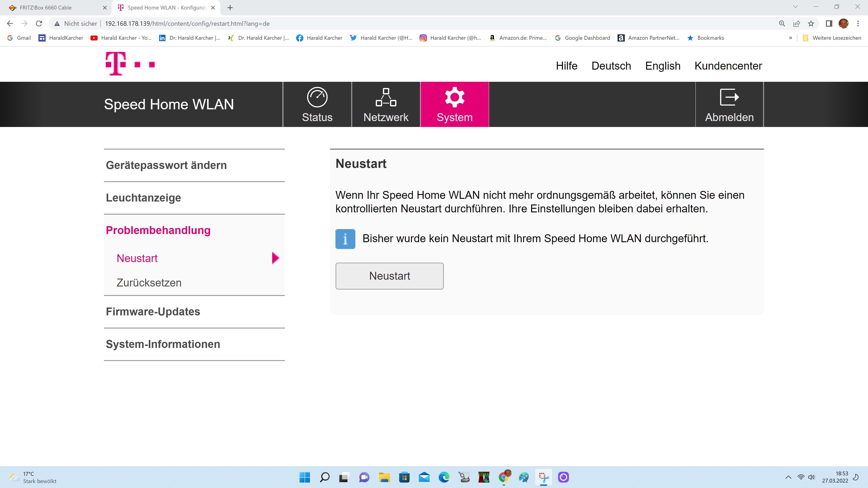The image size is (868, 488).
Task: Open the browser zoom magnifier icon
Action: pyautogui.click(x=782, y=23)
